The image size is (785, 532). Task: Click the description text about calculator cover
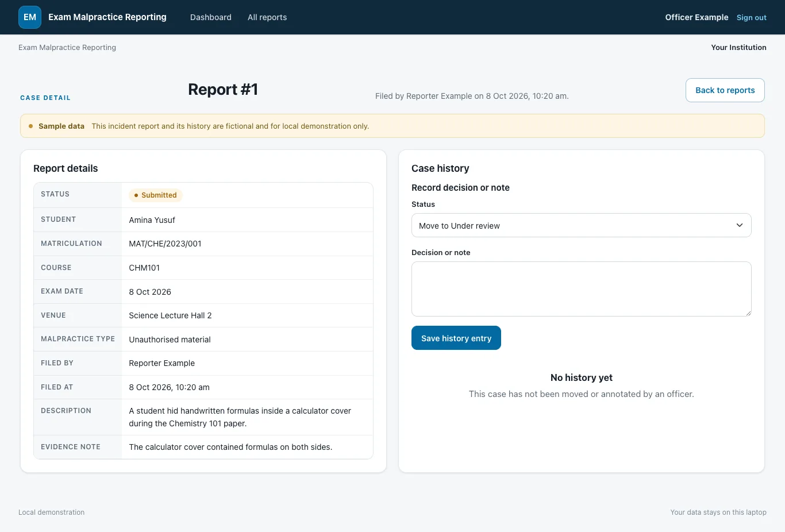click(240, 417)
